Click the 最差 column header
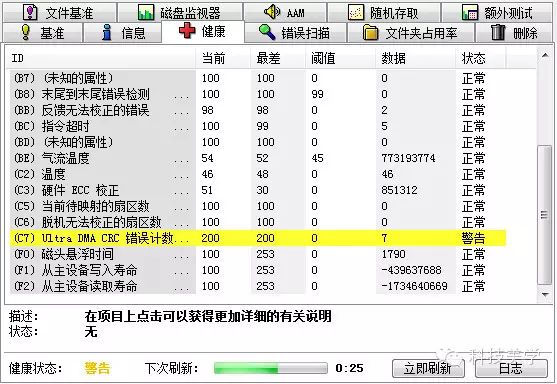Screen dimensions: 557x384 coord(278,58)
